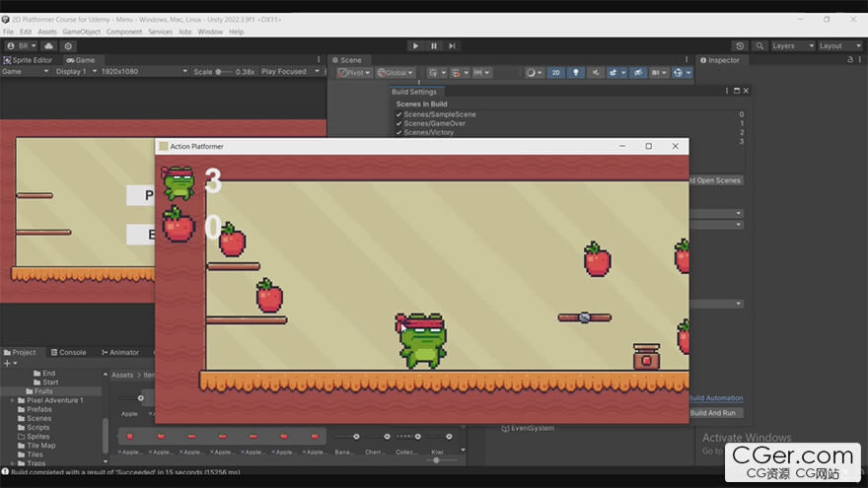Open the Layers dropdown
Viewport: 868px width, 488px height.
coord(793,45)
